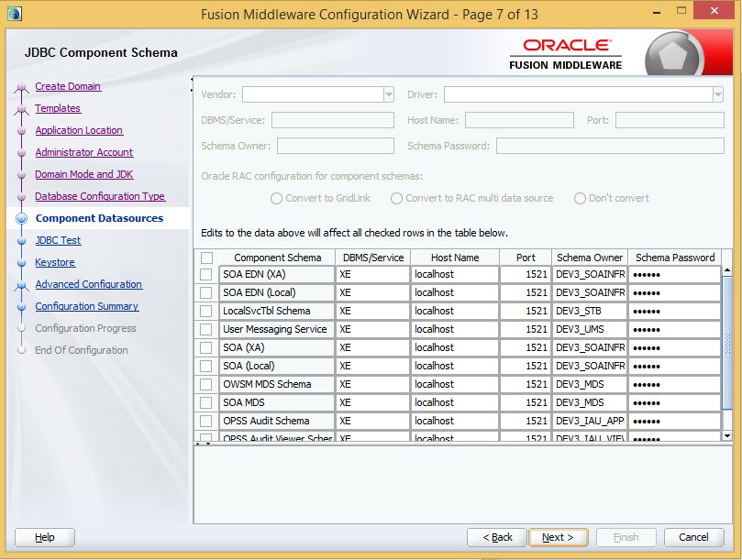This screenshot has height=560, width=742.
Task: Select the Component Datasources step
Action: point(99,218)
